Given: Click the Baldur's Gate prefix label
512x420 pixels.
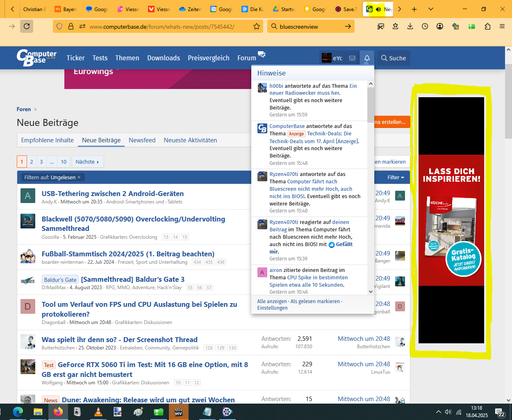Looking at the screenshot, I should tap(60, 280).
